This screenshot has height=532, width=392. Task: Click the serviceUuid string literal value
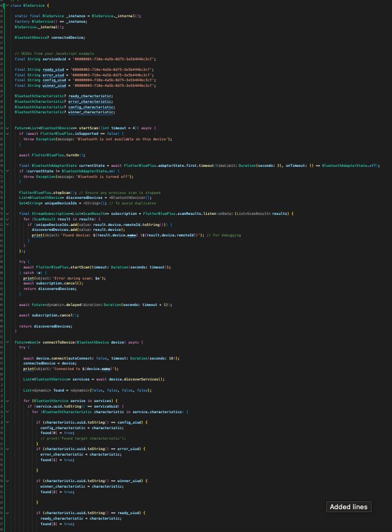click(x=111, y=58)
